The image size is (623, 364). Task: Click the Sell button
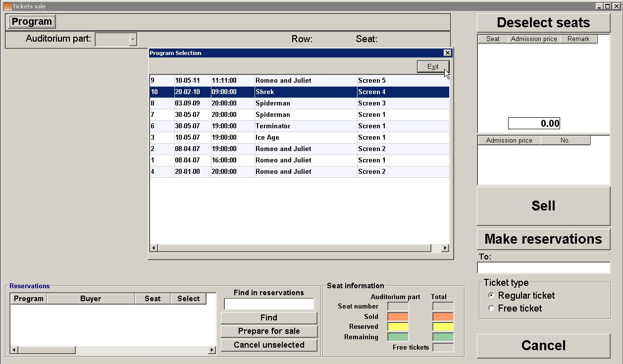[543, 206]
